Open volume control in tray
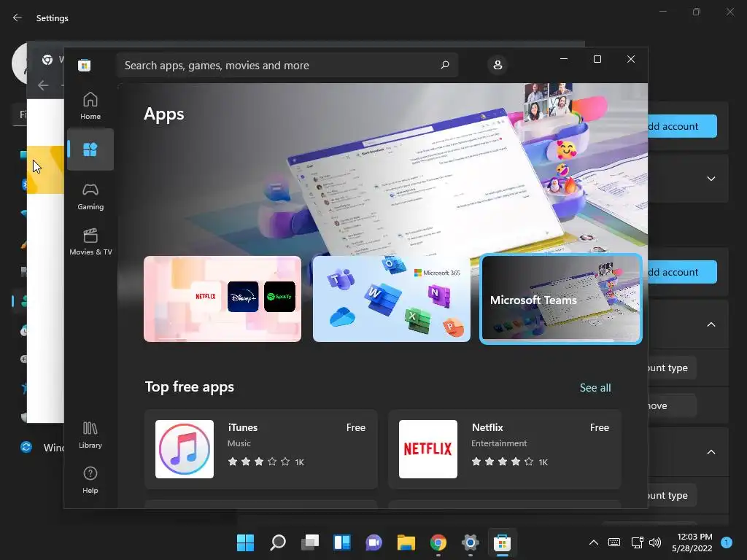This screenshot has width=747, height=560. [x=655, y=542]
